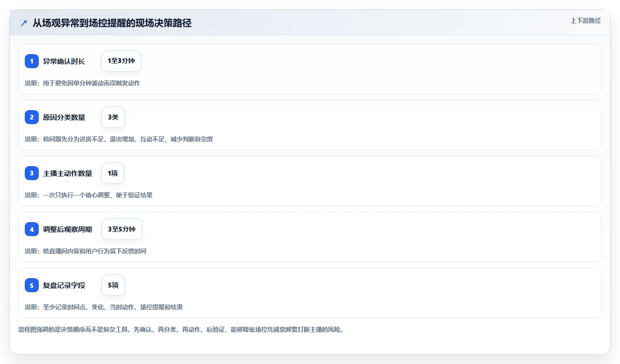Click the 上下游路径 label in header
Viewport: 620px width, 364px height.
(x=585, y=21)
